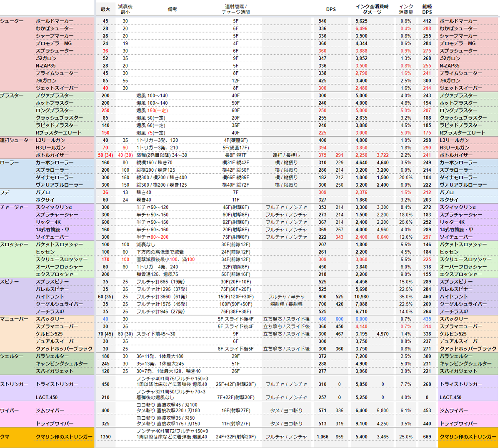The image size is (500, 448).
Task: Select the シューター category cell
Action: 12,21
